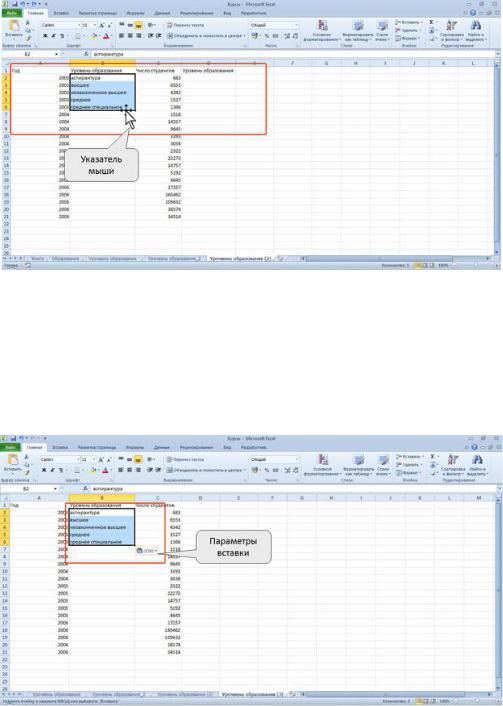
Task: Click the Paste (Вставить) icon in lower Excel window
Action: (x=13, y=460)
